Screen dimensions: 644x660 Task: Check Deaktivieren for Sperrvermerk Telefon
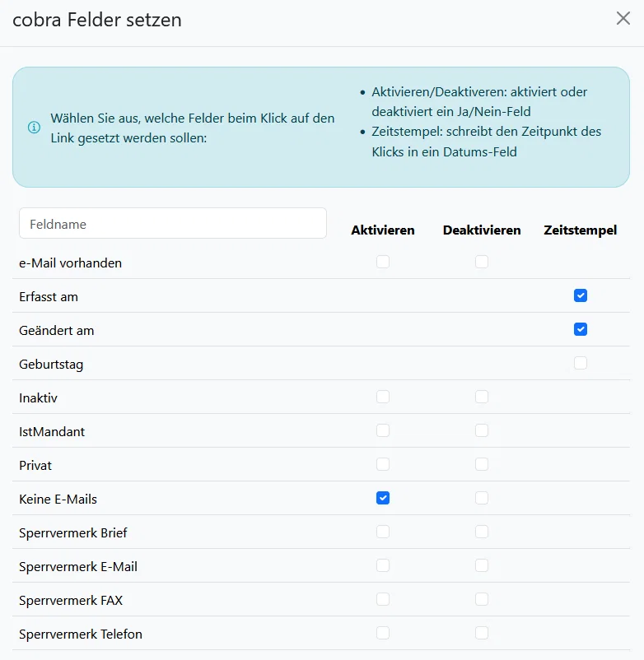(482, 633)
